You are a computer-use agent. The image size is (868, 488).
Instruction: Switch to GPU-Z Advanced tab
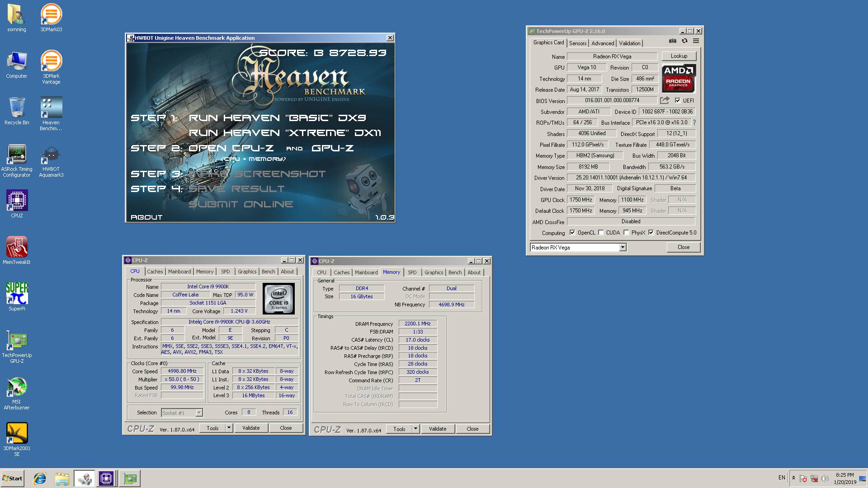[603, 43]
